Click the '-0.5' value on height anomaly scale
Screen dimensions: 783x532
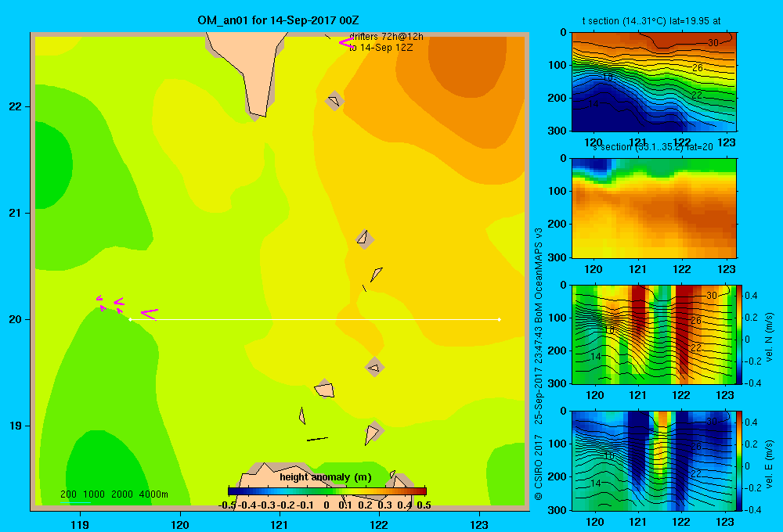[x=227, y=505]
